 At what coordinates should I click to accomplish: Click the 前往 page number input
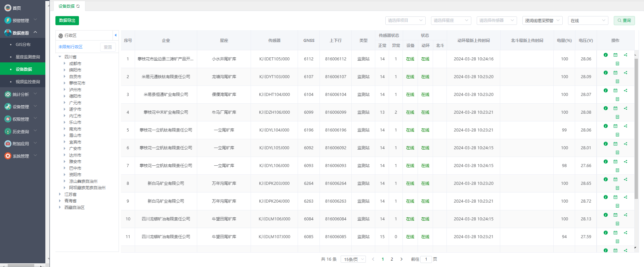coord(426,259)
